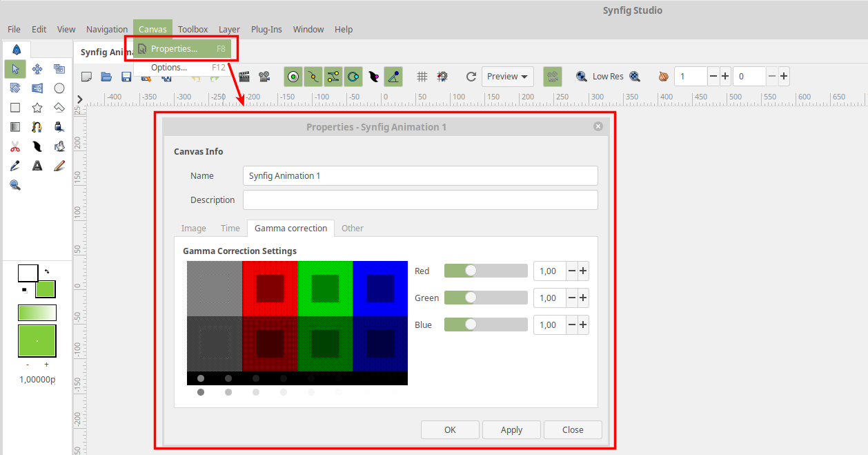Toggle width handles display
This screenshot has width=868, height=455.
pyautogui.click(x=373, y=77)
